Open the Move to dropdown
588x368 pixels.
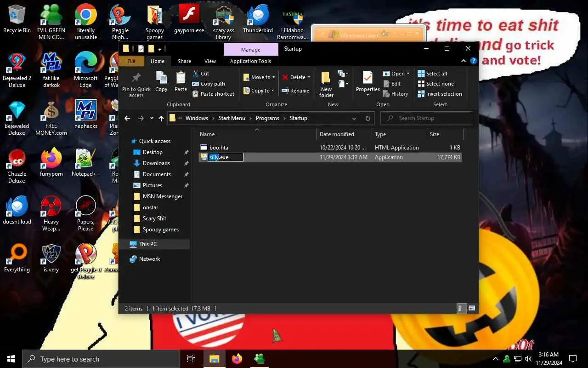(259, 77)
